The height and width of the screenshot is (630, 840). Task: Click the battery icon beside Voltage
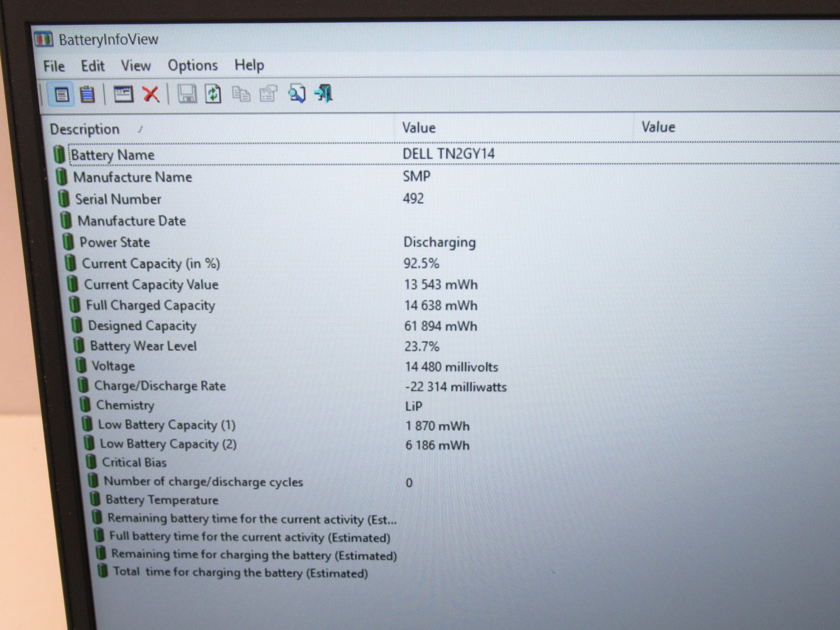click(x=81, y=365)
